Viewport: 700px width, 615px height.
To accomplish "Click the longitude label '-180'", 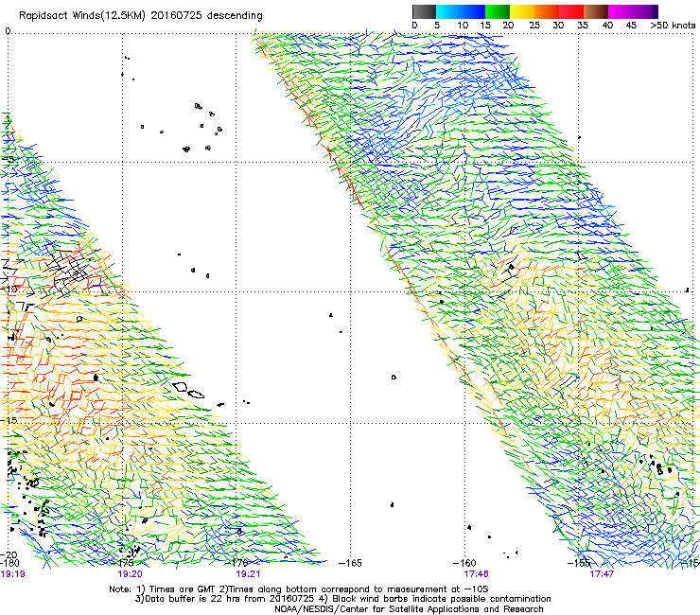I will tap(9, 563).
